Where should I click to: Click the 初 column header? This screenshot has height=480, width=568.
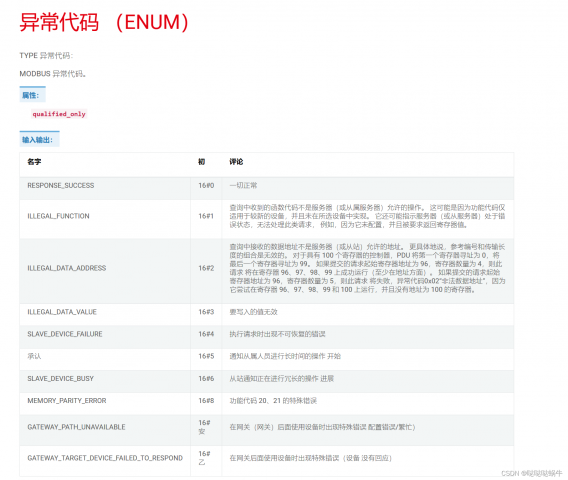click(x=201, y=162)
